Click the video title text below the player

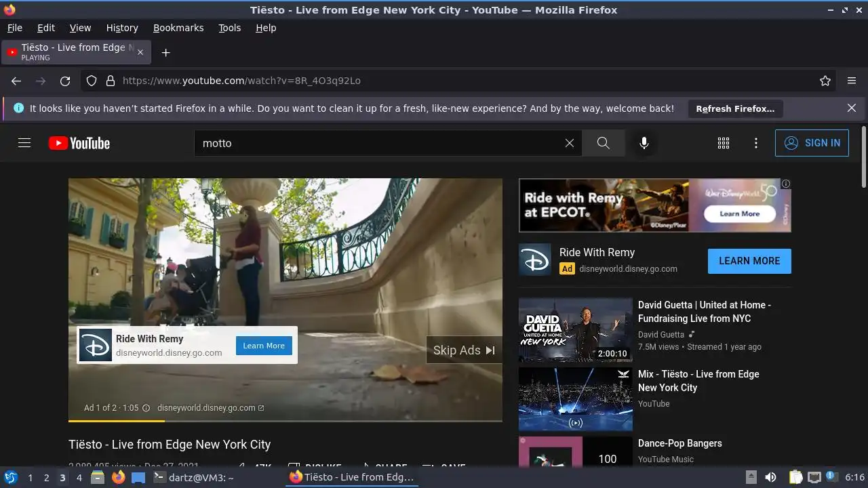170,445
